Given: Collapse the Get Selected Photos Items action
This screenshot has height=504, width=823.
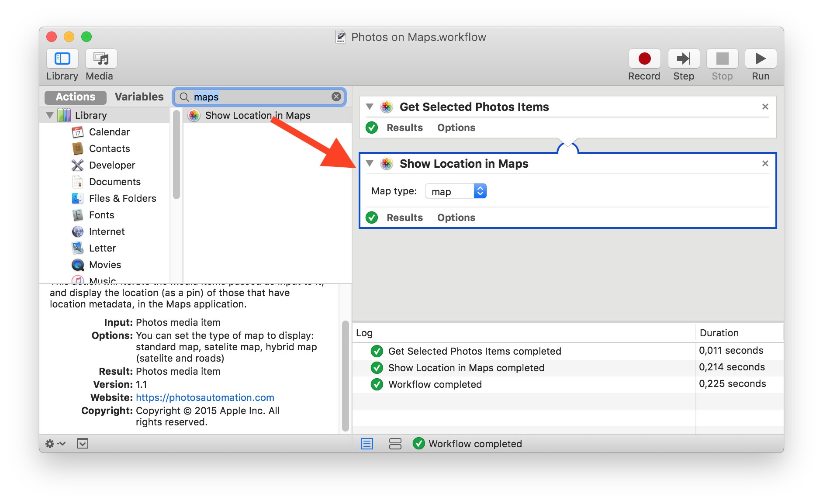Looking at the screenshot, I should [x=370, y=107].
